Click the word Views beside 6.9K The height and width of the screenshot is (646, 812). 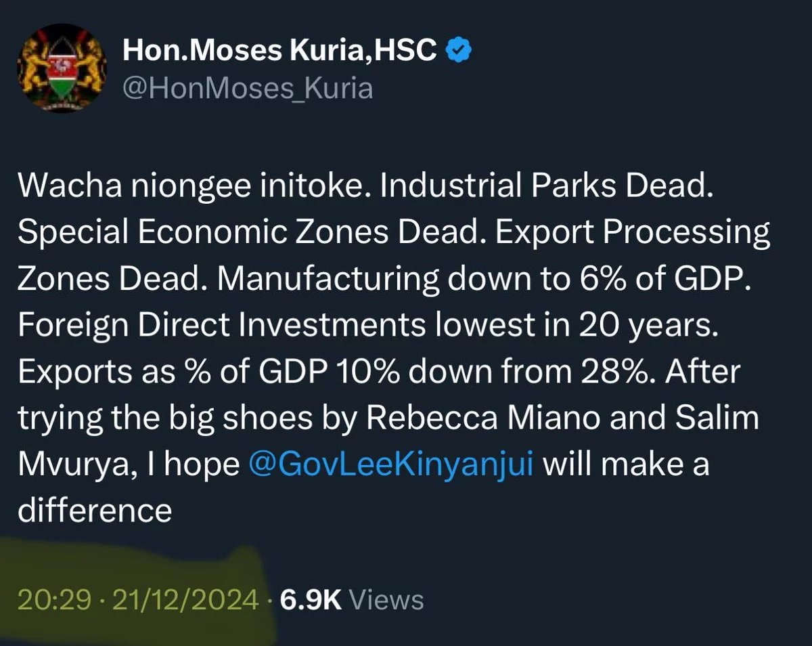pyautogui.click(x=389, y=599)
